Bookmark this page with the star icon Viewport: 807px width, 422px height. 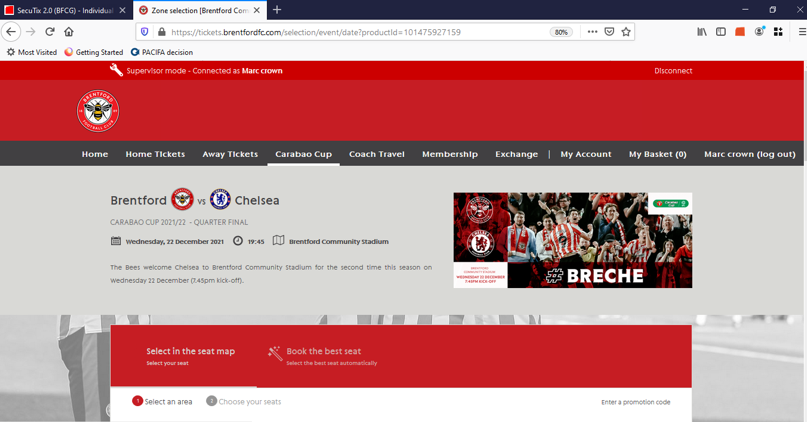tap(626, 32)
